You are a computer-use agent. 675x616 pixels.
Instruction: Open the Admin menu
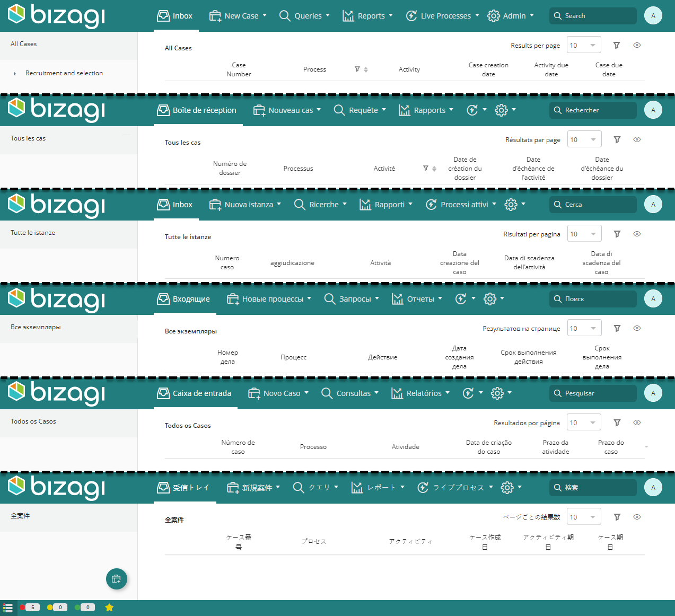point(511,16)
